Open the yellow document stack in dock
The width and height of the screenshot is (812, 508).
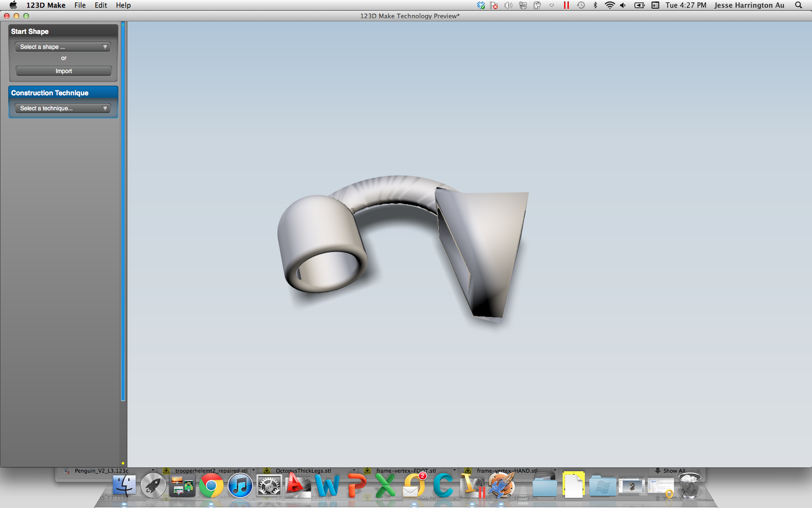point(574,485)
